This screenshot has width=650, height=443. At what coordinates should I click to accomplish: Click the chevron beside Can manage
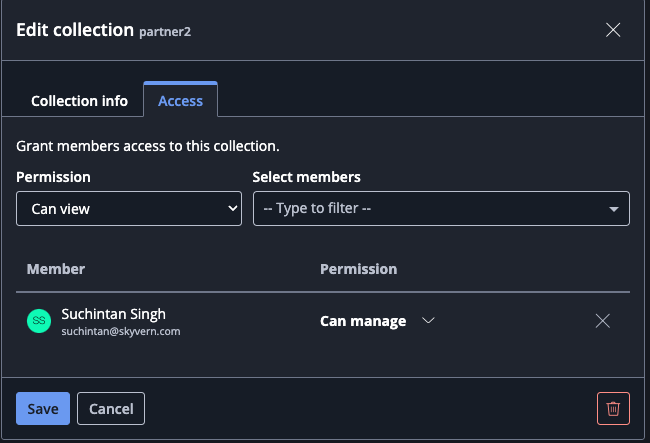point(429,321)
